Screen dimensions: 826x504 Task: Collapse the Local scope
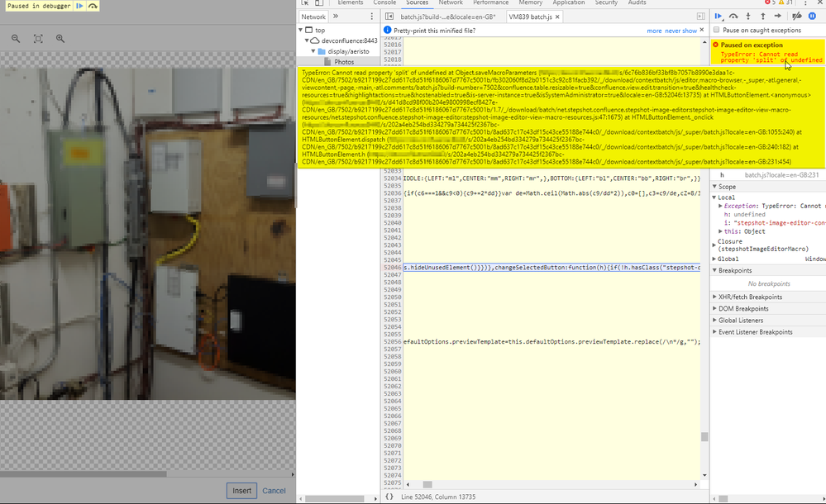tap(715, 197)
